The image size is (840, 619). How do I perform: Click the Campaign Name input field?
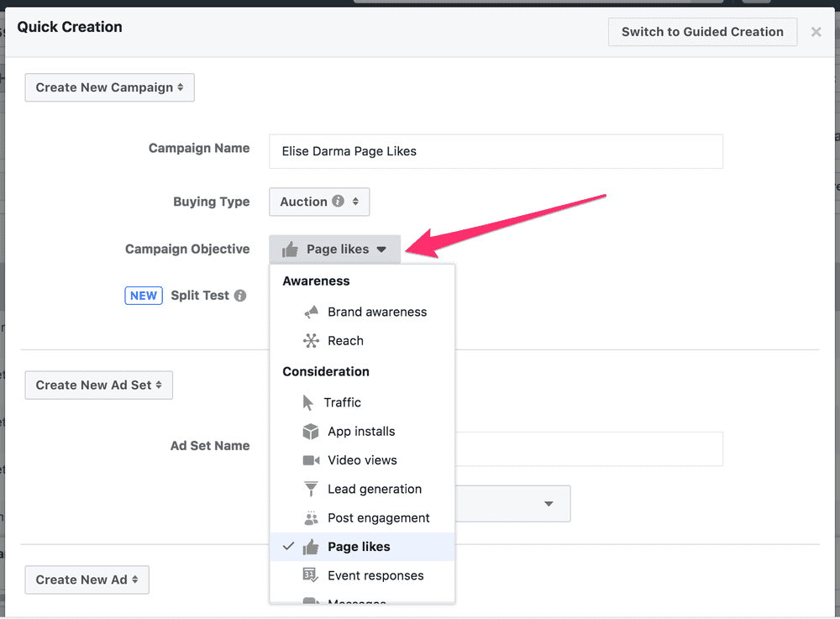(496, 151)
